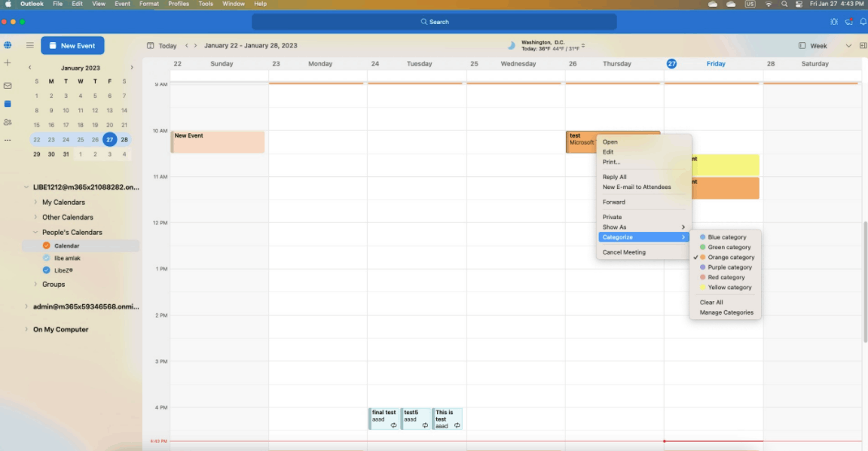
Task: Toggle the LibeZ calendar checkbox
Action: pos(47,270)
